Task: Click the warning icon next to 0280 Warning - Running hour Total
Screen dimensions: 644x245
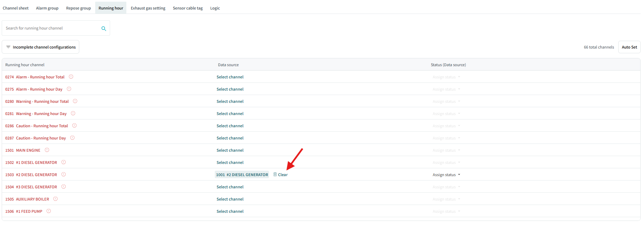Action: (x=75, y=101)
